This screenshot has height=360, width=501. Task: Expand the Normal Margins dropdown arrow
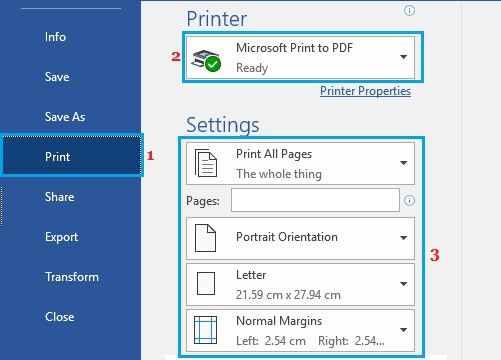[403, 330]
